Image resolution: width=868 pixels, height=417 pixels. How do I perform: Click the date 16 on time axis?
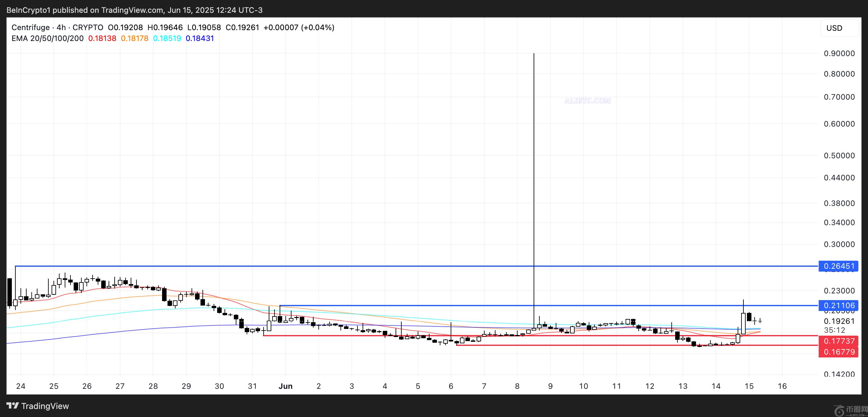coord(782,386)
